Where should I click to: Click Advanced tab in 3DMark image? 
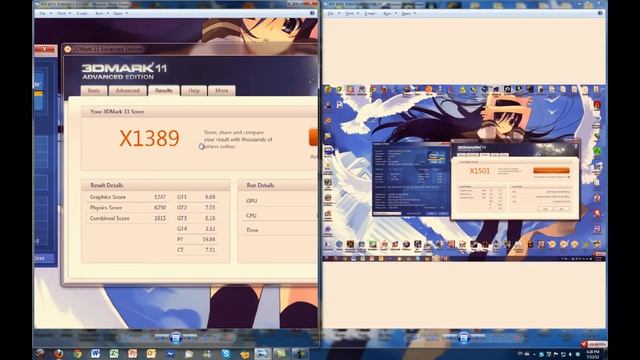(x=127, y=90)
